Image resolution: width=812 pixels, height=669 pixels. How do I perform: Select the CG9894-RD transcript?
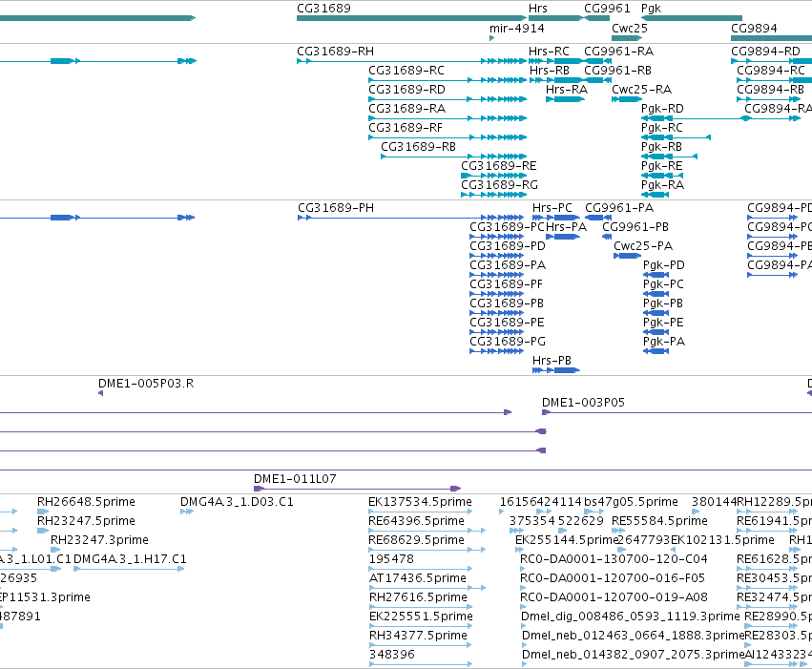[x=771, y=61]
